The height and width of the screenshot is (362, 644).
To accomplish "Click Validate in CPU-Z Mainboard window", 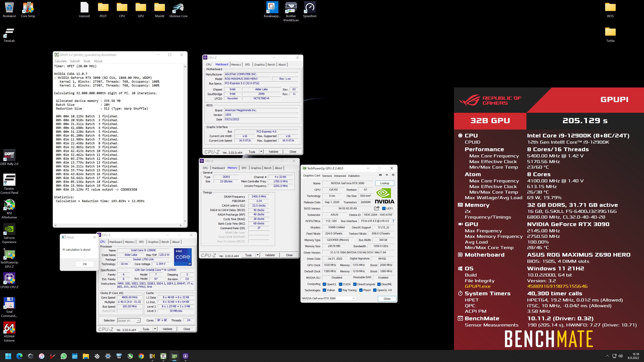I will [273, 151].
